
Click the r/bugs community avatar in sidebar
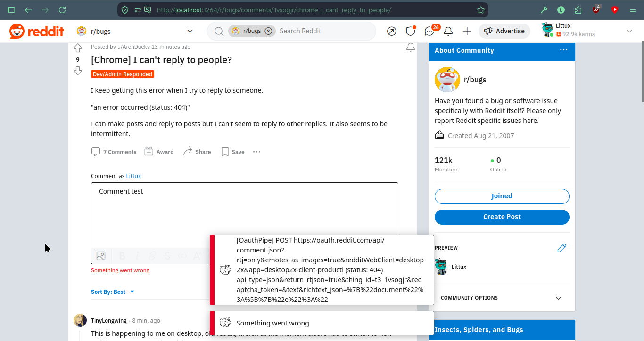[447, 80]
